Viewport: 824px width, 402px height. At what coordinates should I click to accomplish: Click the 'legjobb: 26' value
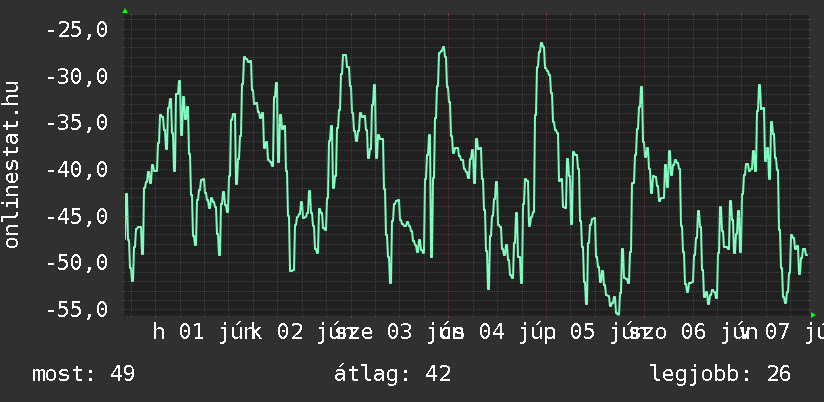pos(720,374)
